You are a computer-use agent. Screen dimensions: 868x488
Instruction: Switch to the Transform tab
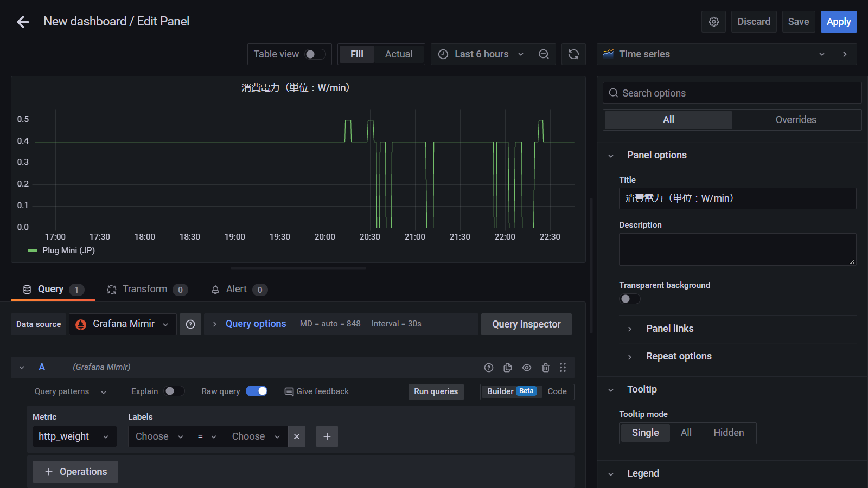pyautogui.click(x=145, y=290)
